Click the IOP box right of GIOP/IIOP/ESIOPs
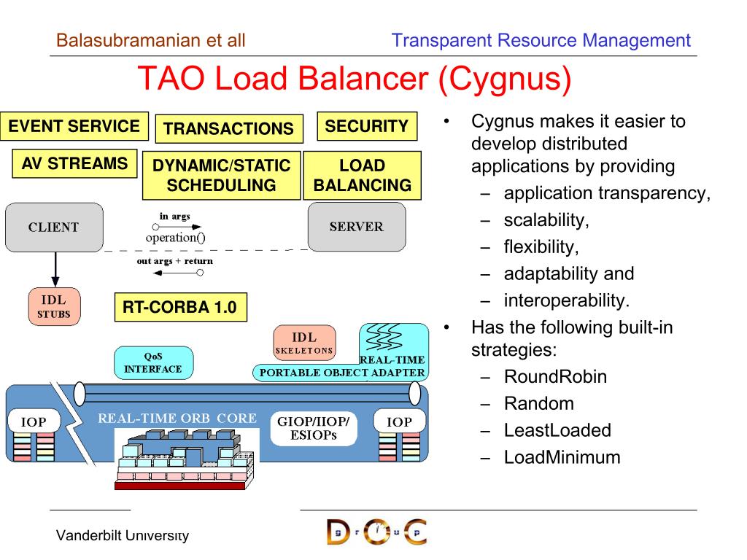 pyautogui.click(x=399, y=421)
